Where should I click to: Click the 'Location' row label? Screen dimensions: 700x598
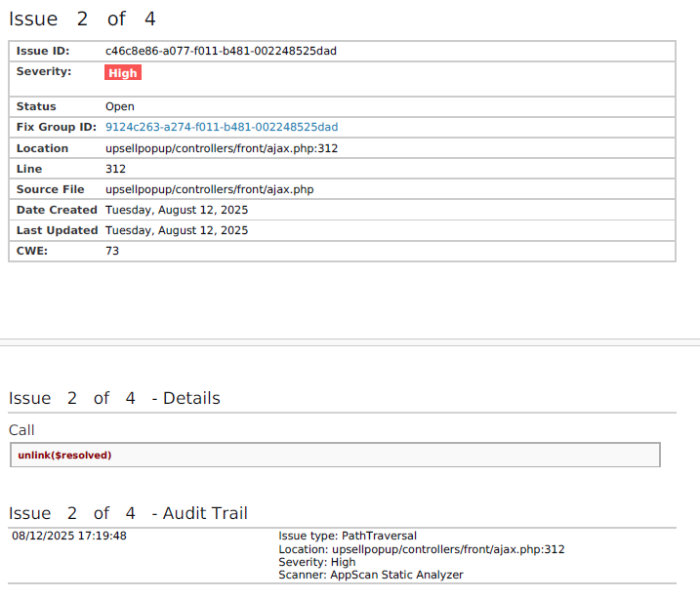(42, 148)
